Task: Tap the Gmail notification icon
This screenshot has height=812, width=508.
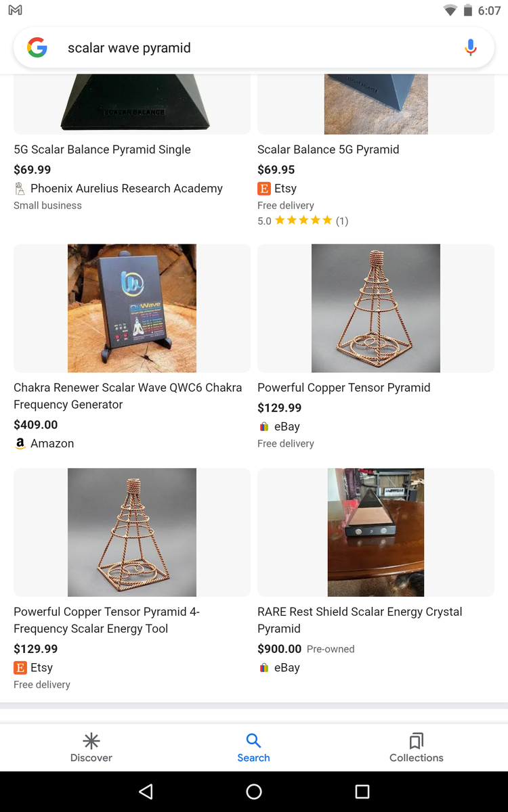Action: (x=15, y=10)
